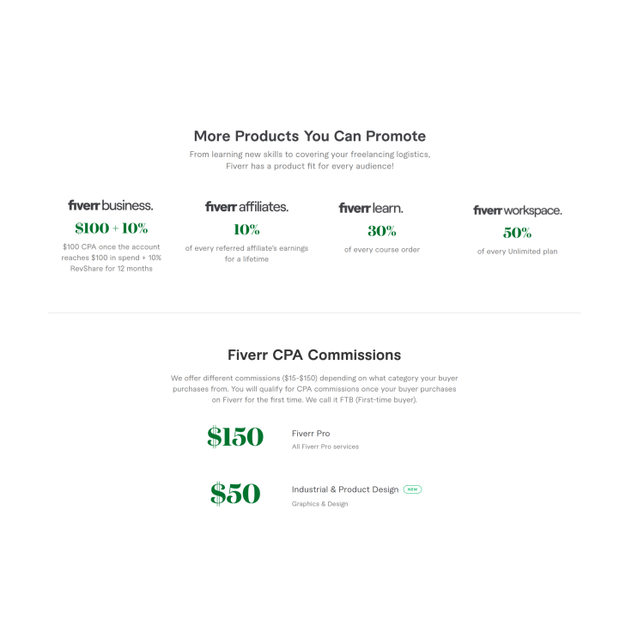Click the Fiverr CPA Commissions heading
The image size is (644, 644).
pos(314,355)
